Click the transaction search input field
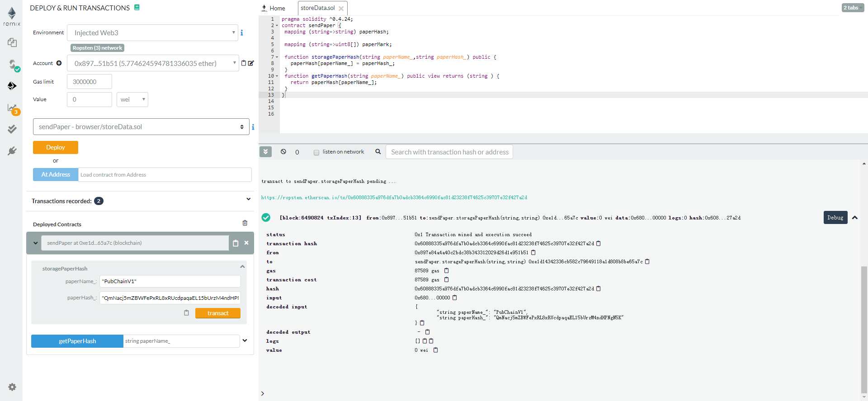Viewport: 868px width, 401px height. (x=449, y=152)
